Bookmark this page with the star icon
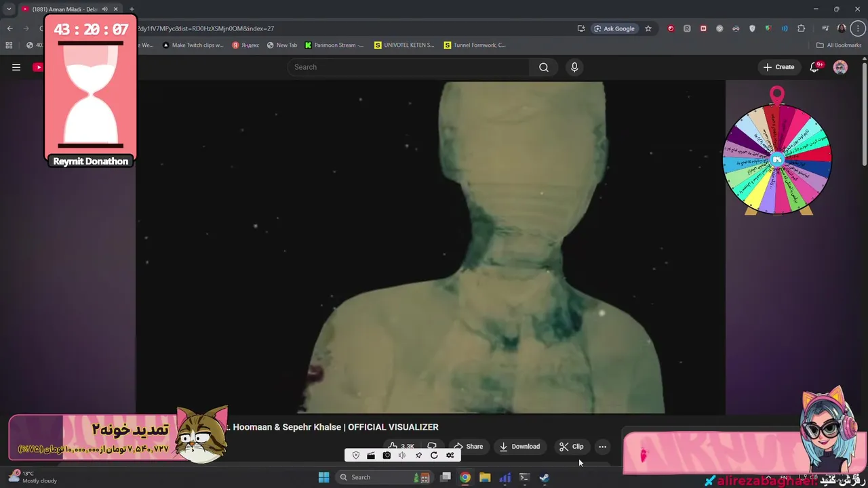This screenshot has height=488, width=868. [x=648, y=28]
